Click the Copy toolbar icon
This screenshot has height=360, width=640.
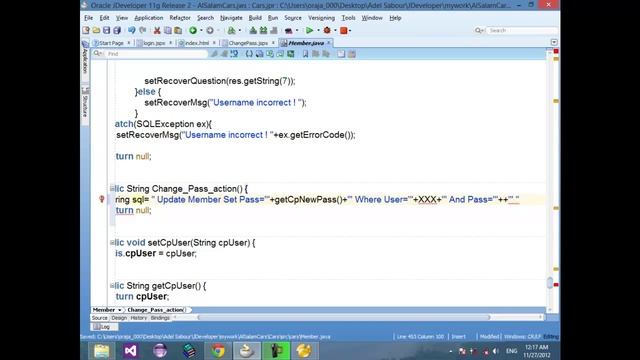(168, 30)
